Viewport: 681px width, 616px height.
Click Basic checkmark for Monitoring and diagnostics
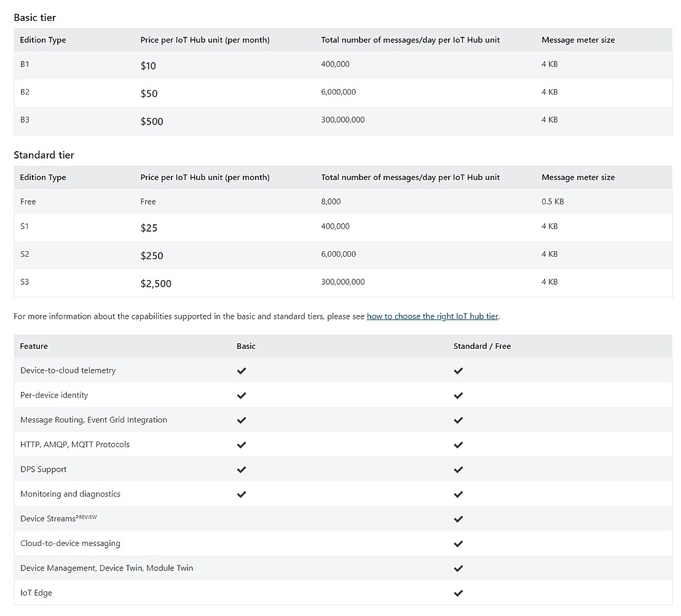[242, 494]
